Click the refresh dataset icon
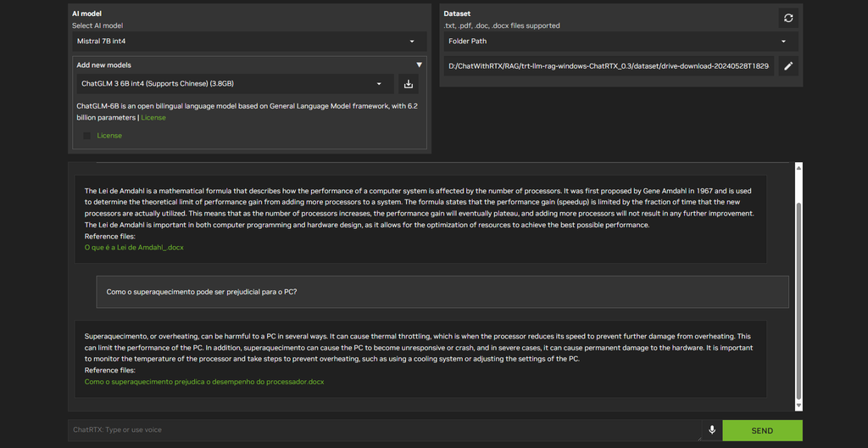Screen dimensions: 868x448 tap(788, 18)
